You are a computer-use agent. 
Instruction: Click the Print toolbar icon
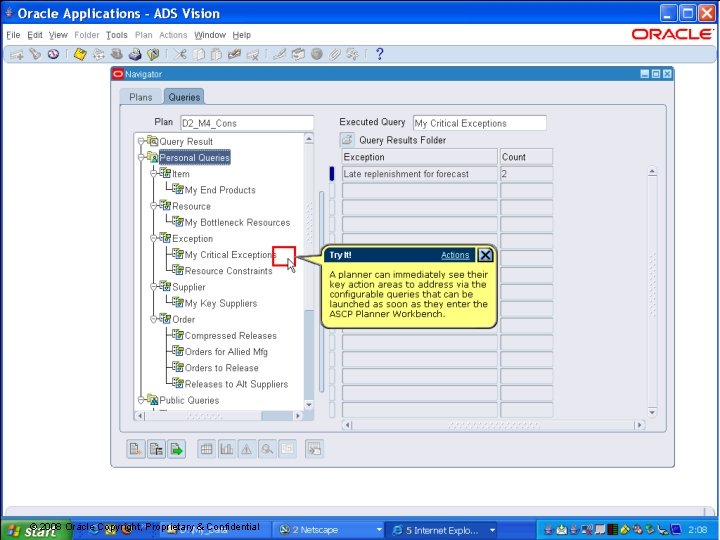tap(135, 55)
